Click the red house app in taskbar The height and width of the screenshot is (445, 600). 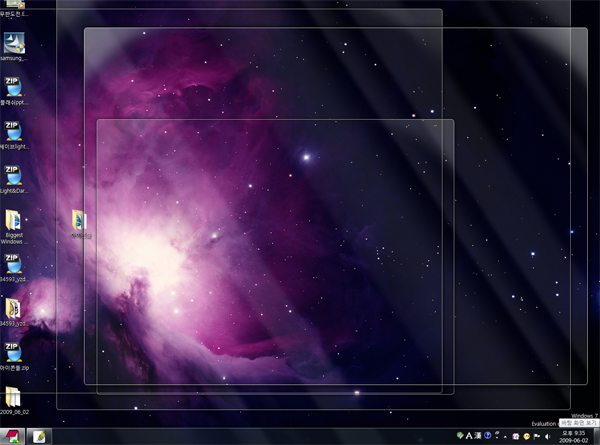(x=15, y=437)
